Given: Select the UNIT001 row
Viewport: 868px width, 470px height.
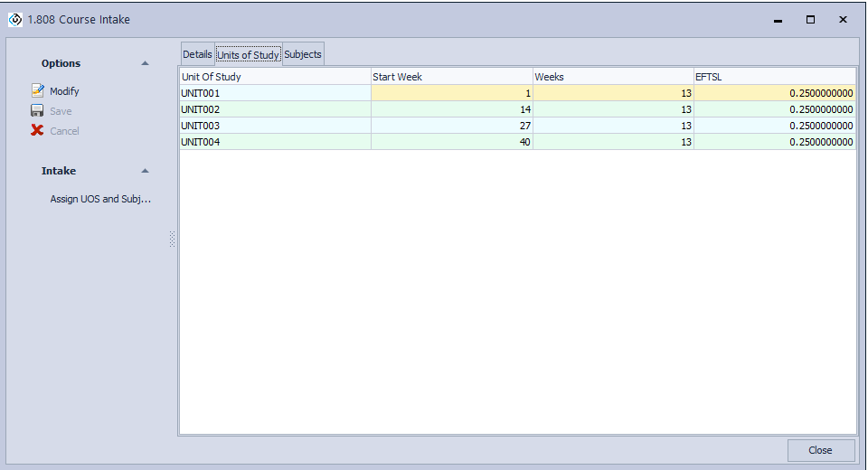Looking at the screenshot, I should coord(275,93).
